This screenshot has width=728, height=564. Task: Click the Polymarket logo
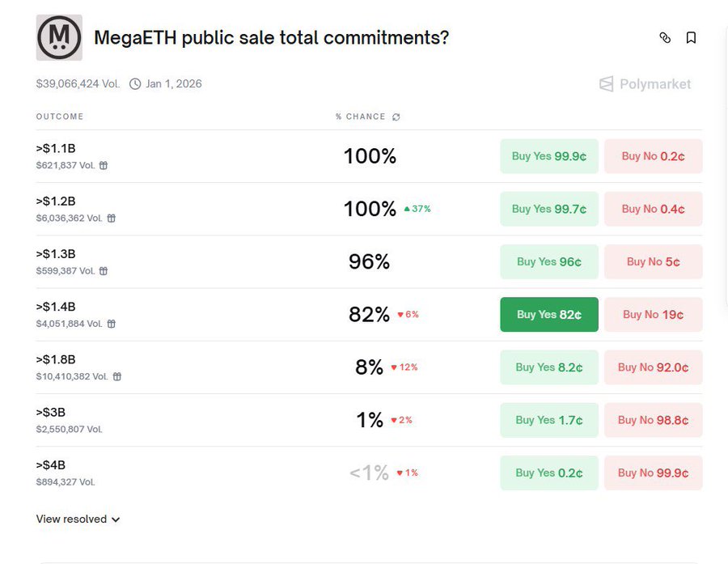tap(645, 83)
